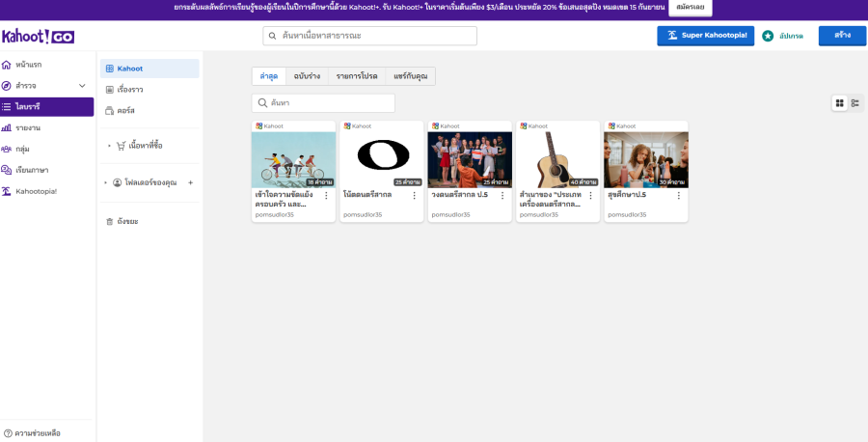Viewport: 868px width, 442px height.
Task: Open the choir kahoot thumbnail
Action: tap(470, 160)
